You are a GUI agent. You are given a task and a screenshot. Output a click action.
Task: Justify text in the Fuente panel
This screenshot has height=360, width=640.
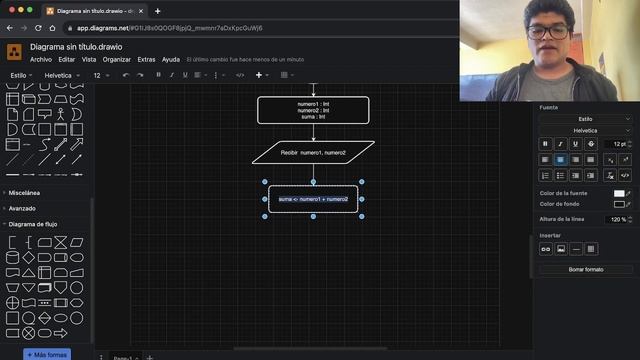click(x=591, y=160)
